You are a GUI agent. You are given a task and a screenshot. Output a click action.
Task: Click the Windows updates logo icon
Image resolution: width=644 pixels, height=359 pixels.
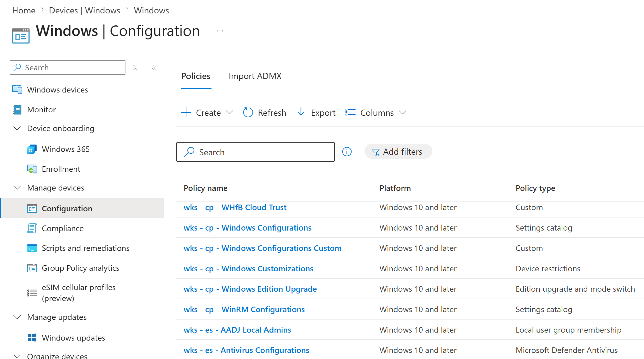(32, 338)
